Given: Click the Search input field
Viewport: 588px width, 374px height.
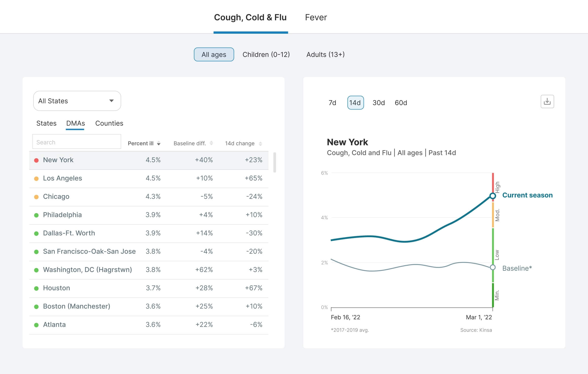Looking at the screenshot, I should pos(77,142).
